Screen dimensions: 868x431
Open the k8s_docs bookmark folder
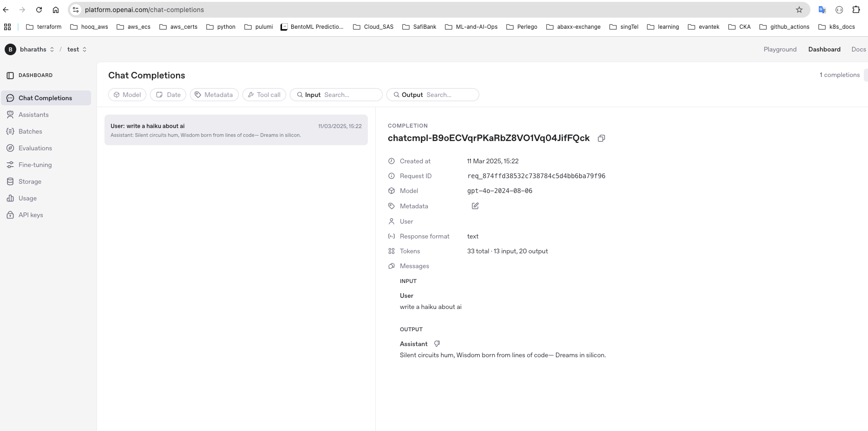click(837, 27)
